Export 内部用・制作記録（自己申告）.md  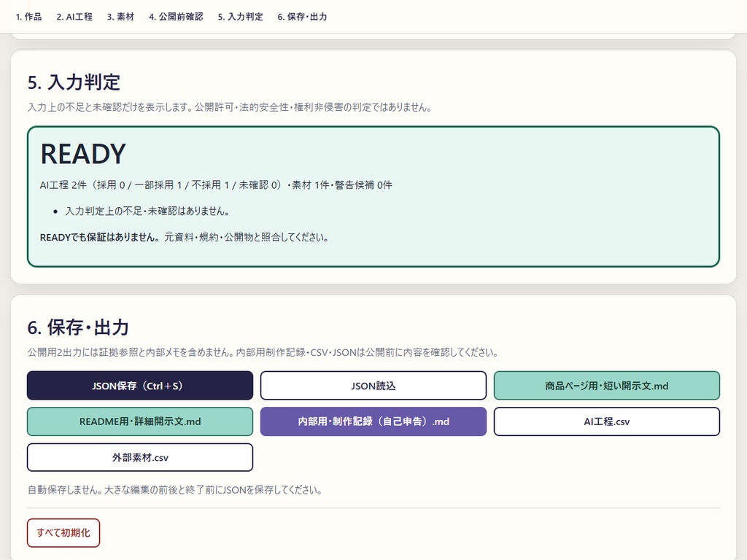tap(373, 421)
